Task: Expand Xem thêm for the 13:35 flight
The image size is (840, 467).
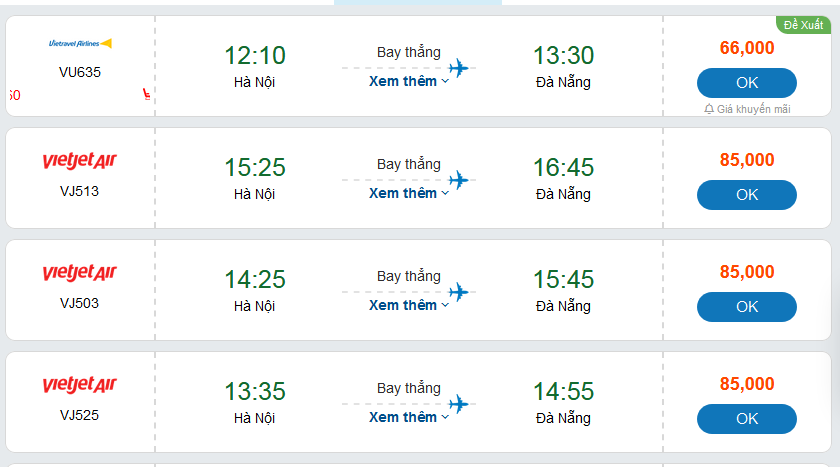Action: point(408,417)
